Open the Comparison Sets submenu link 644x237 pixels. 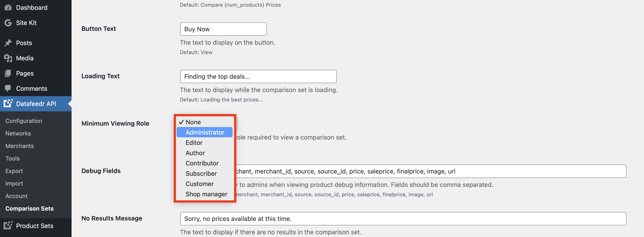(x=29, y=208)
